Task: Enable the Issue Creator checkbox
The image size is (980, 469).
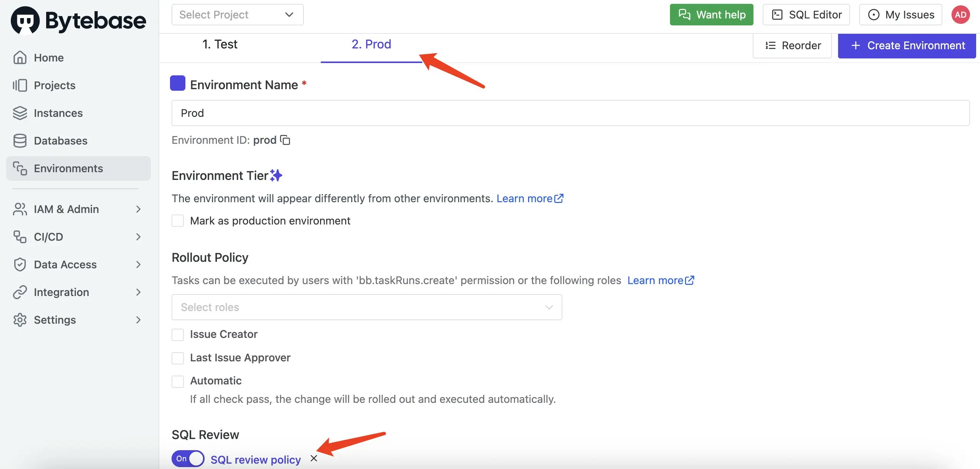Action: point(178,334)
